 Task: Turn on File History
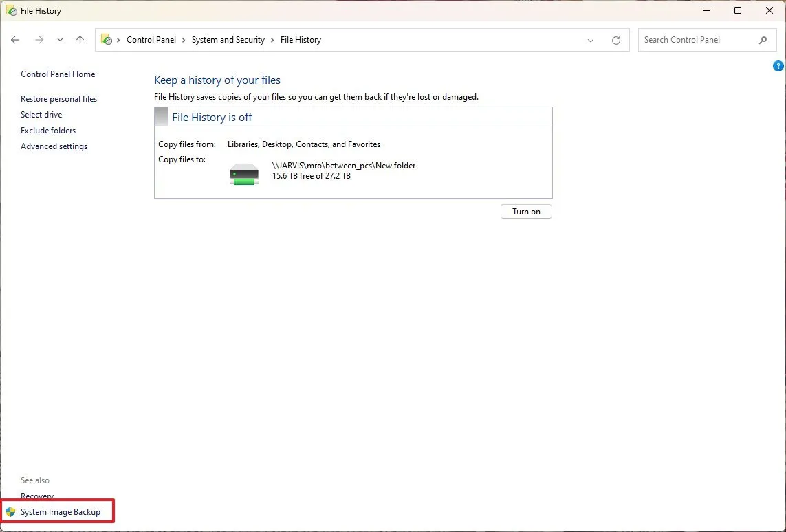(525, 211)
